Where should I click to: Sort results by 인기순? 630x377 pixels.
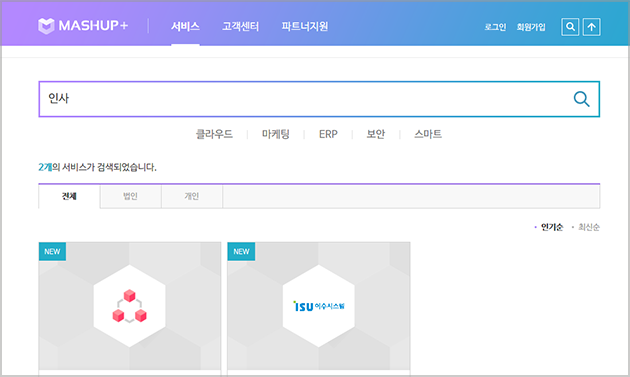552,227
